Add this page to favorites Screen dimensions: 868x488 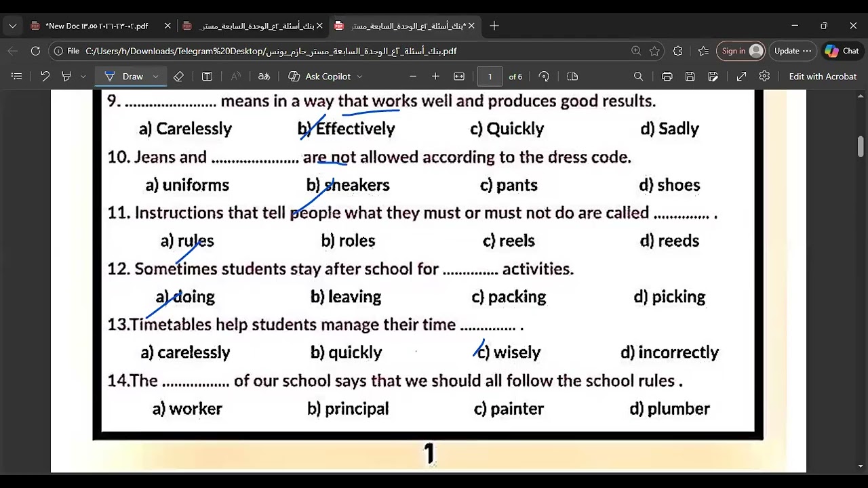pos(654,51)
